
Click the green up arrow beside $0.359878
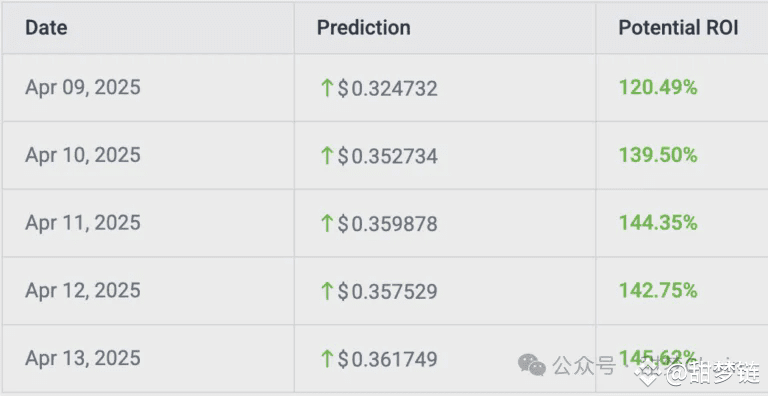point(326,224)
